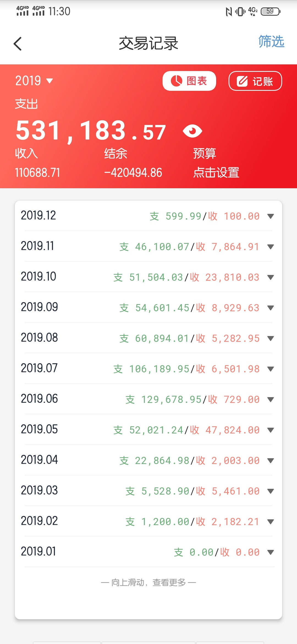Tap the 2019.08 expense and income amounts
The width and height of the screenshot is (297, 644).
coord(189,339)
